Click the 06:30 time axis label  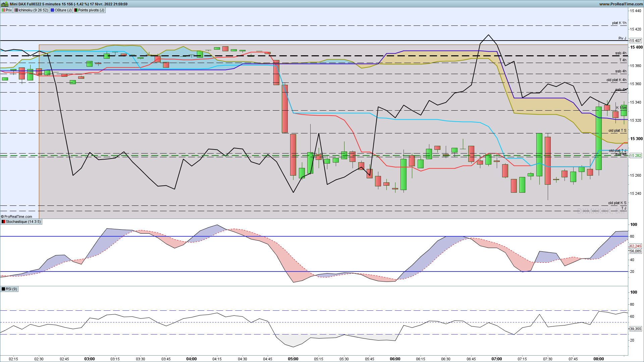(x=446, y=359)
